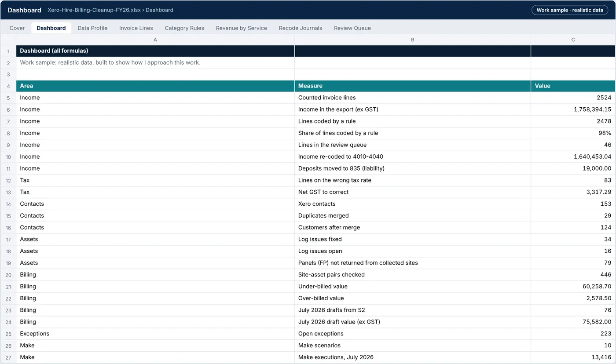This screenshot has height=364, width=616.
Task: Select column A header
Action: 155,40
